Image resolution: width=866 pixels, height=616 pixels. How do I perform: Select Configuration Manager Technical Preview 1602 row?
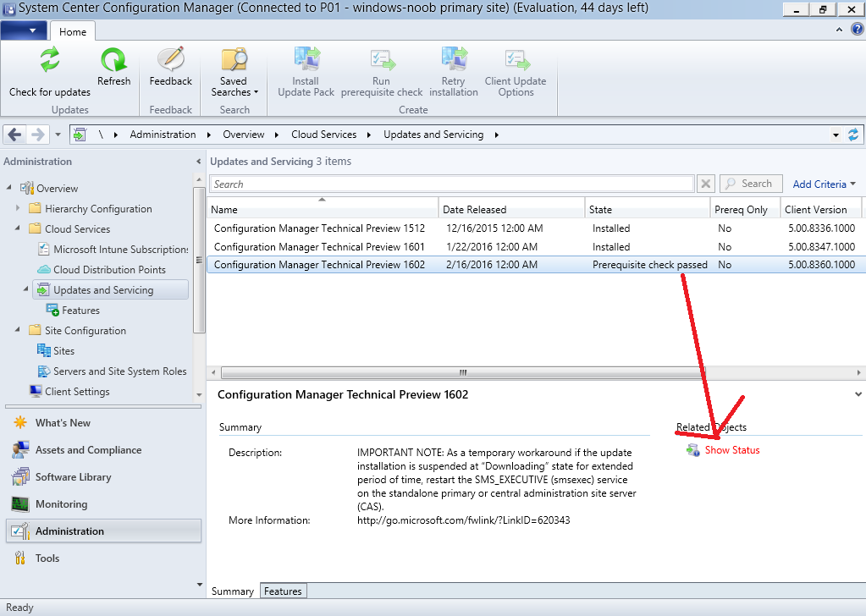click(x=536, y=265)
